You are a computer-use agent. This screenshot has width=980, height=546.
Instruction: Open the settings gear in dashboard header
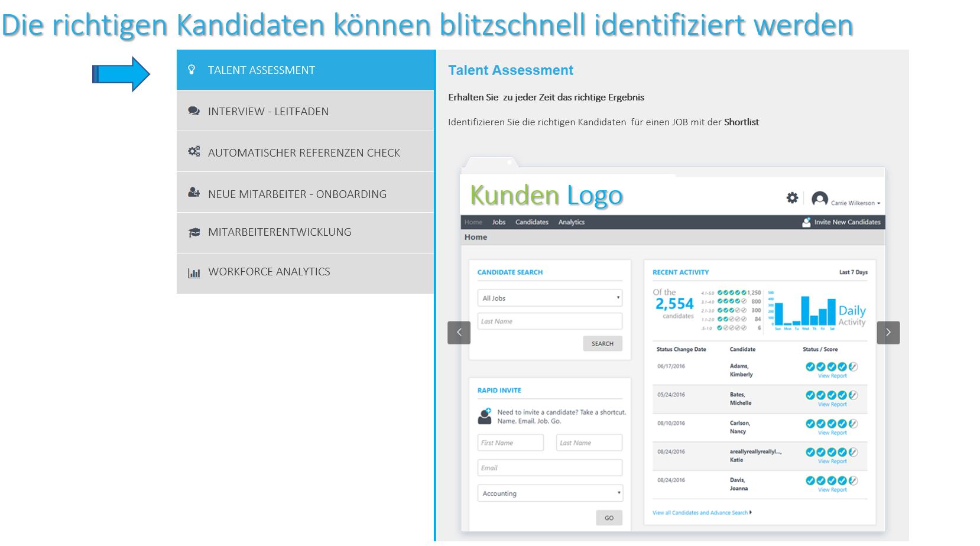click(x=792, y=198)
